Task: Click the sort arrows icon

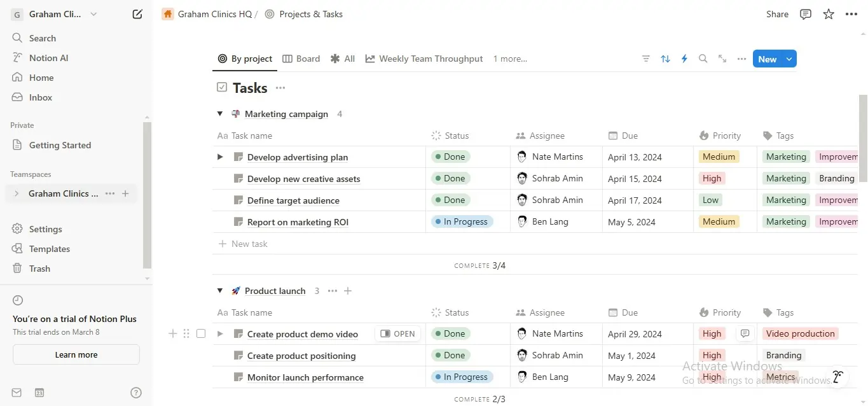Action: [x=665, y=59]
